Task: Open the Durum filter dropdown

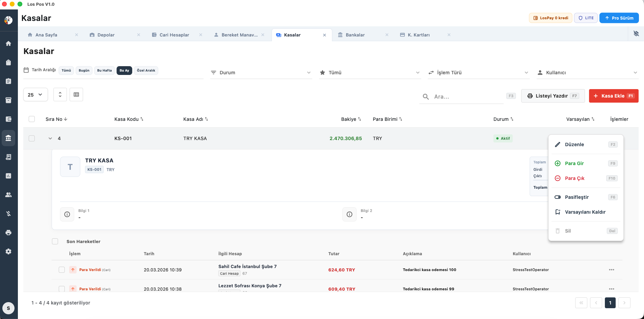Action: [x=261, y=73]
